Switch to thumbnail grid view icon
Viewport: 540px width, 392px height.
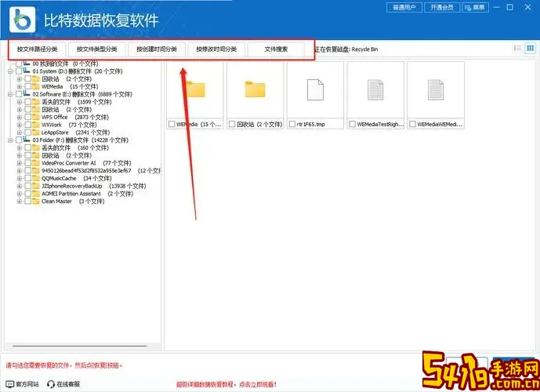point(531,49)
